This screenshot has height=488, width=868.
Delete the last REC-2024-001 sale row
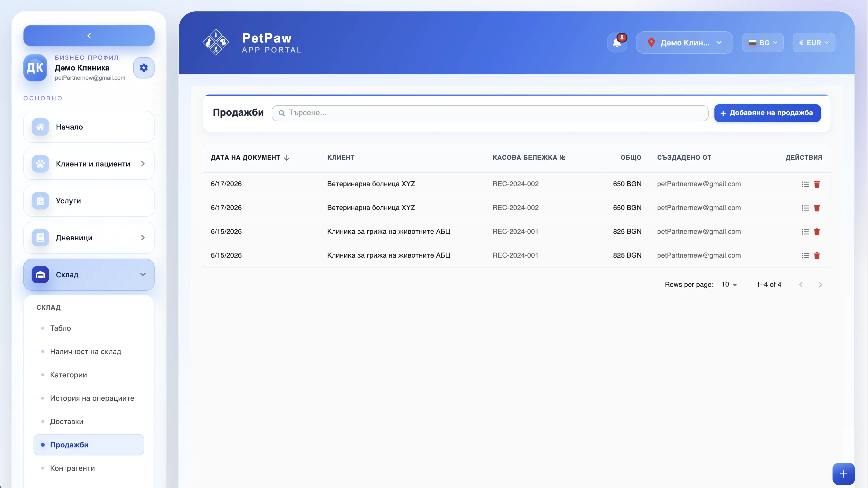tap(817, 256)
